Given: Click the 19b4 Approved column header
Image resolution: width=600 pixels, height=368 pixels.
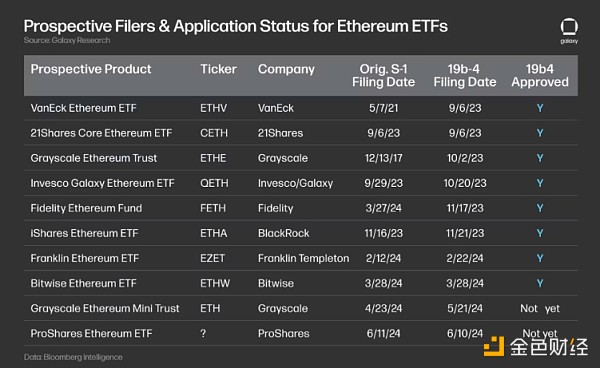Looking at the screenshot, I should (540, 75).
